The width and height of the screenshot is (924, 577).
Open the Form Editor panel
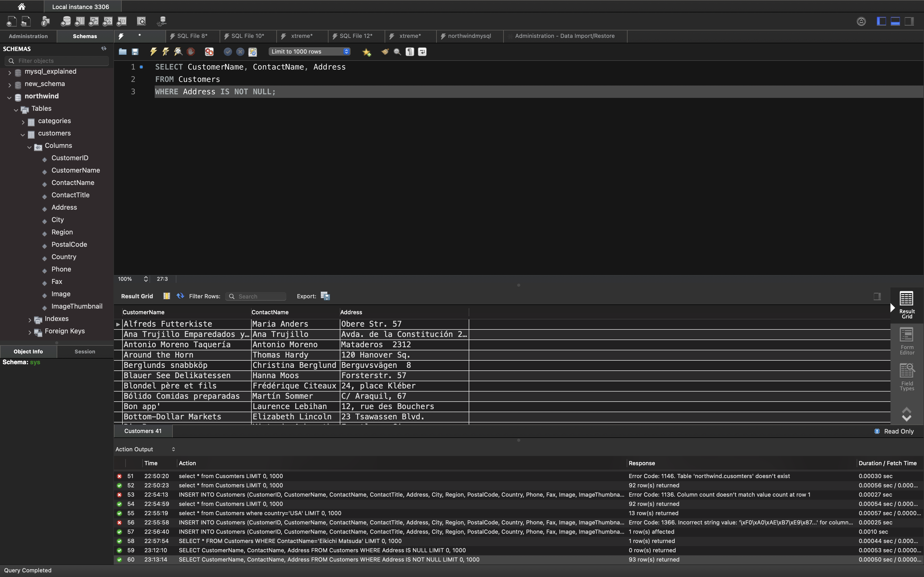pyautogui.click(x=907, y=341)
